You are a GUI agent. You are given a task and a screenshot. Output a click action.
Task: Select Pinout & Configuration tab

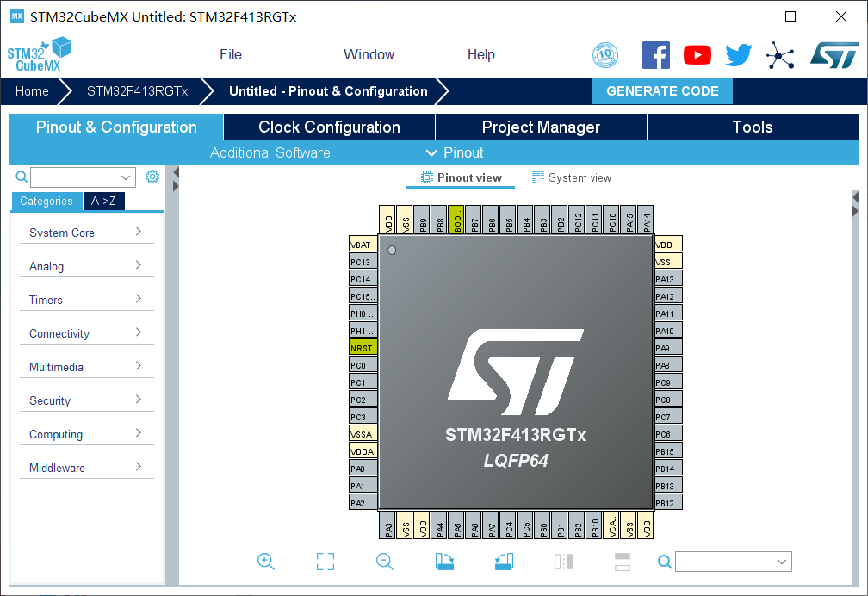116,127
